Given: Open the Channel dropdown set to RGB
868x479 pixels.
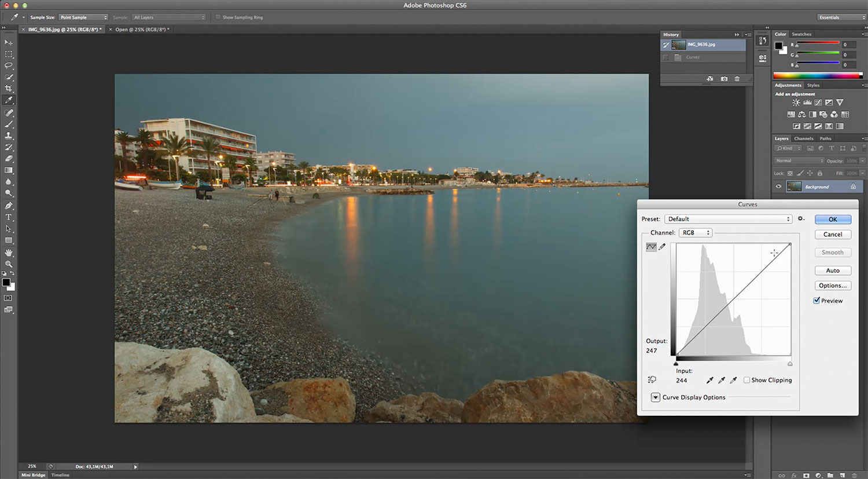Looking at the screenshot, I should (695, 233).
